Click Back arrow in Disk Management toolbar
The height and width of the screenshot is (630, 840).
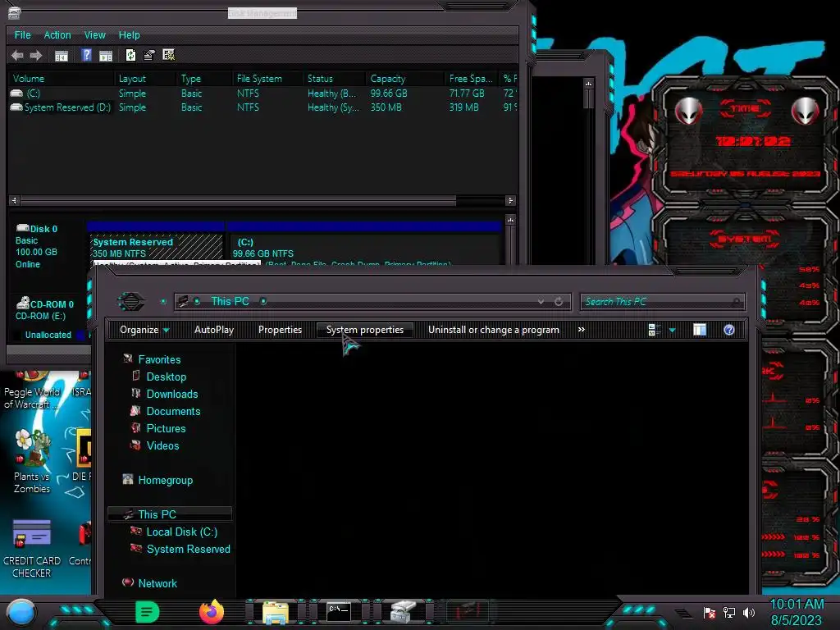click(17, 55)
